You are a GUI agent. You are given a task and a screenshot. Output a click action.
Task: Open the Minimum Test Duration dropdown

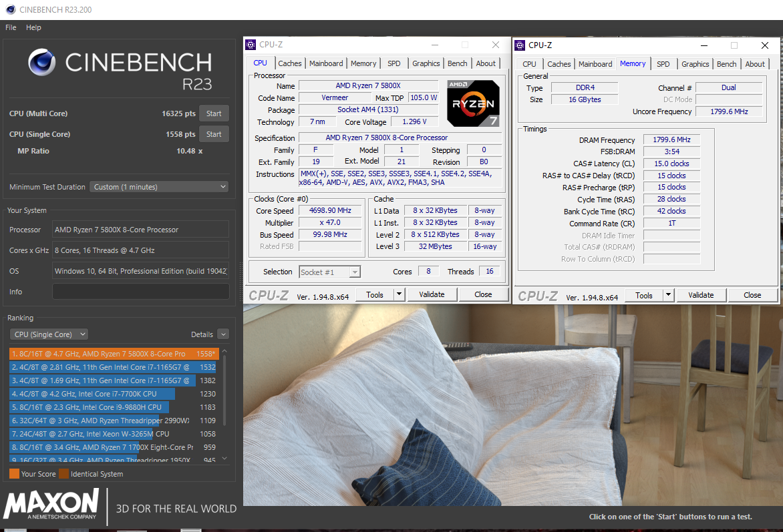tap(159, 187)
